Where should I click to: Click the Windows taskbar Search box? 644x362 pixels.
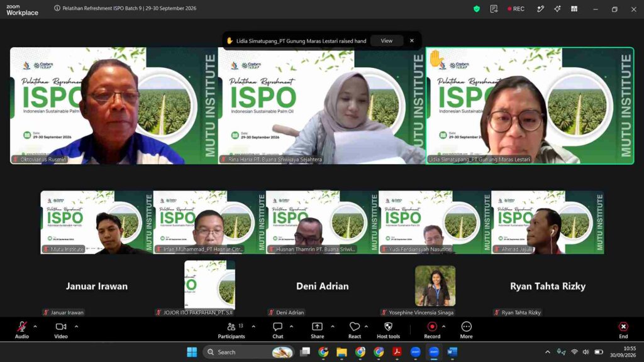249,352
